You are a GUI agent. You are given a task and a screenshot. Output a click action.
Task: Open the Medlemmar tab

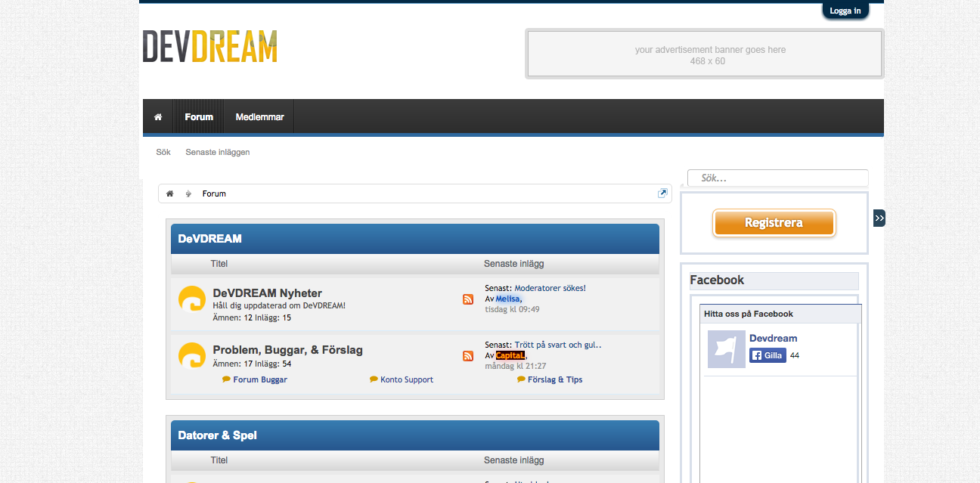point(259,117)
